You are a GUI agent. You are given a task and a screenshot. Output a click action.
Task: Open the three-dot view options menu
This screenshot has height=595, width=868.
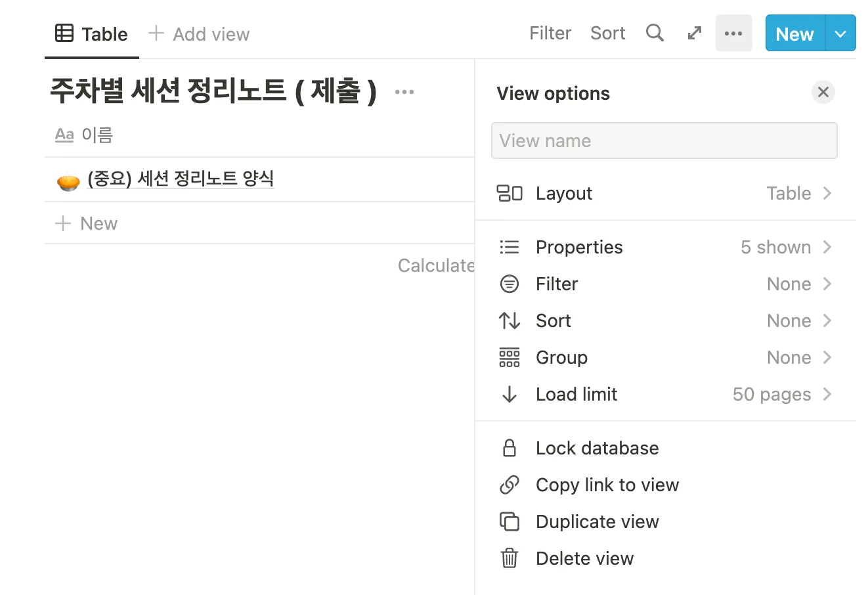pyautogui.click(x=733, y=33)
